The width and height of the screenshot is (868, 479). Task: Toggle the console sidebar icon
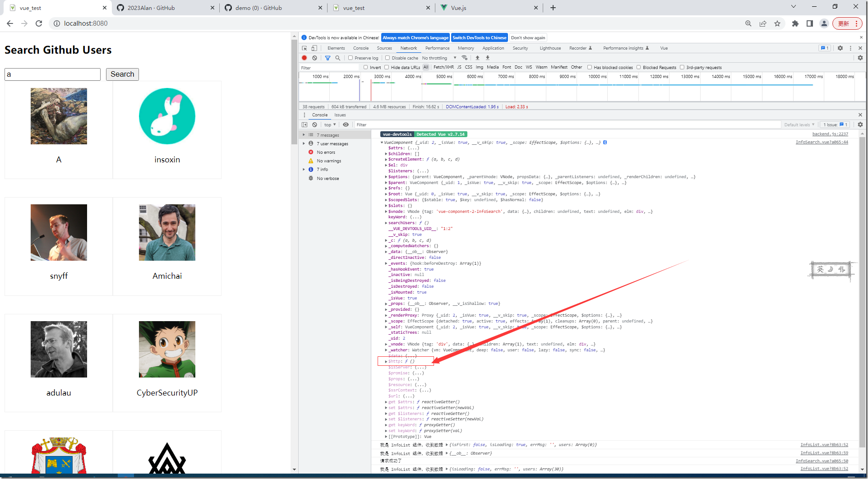(x=305, y=124)
